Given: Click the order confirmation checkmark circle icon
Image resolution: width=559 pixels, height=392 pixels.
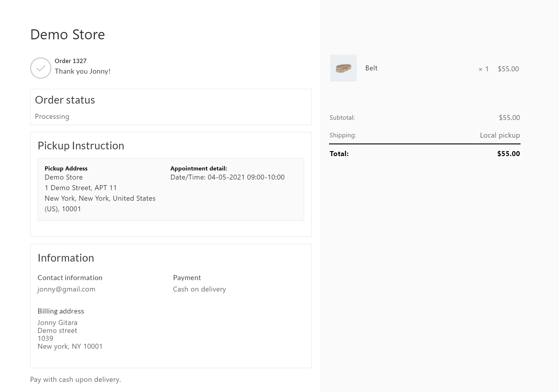Looking at the screenshot, I should 41,68.
